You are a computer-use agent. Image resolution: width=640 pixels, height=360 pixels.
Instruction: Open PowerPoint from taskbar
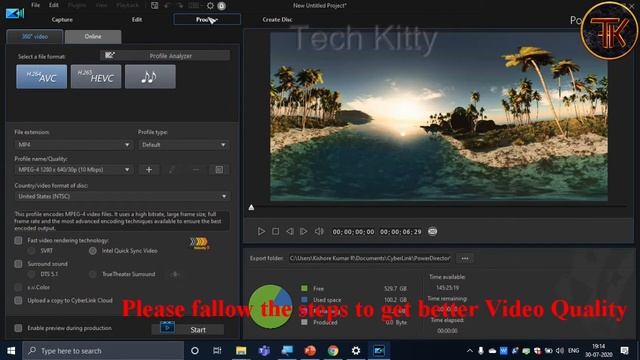tap(310, 351)
